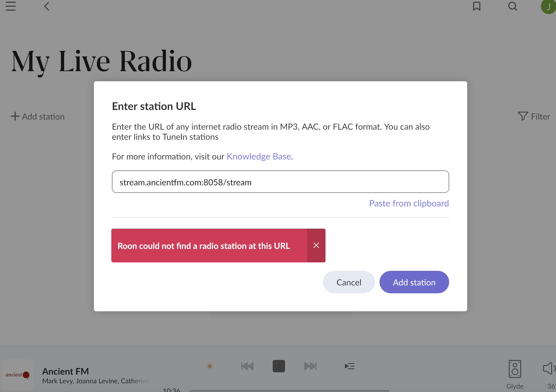Open the Filter option
The width and height of the screenshot is (556, 392).
click(534, 116)
